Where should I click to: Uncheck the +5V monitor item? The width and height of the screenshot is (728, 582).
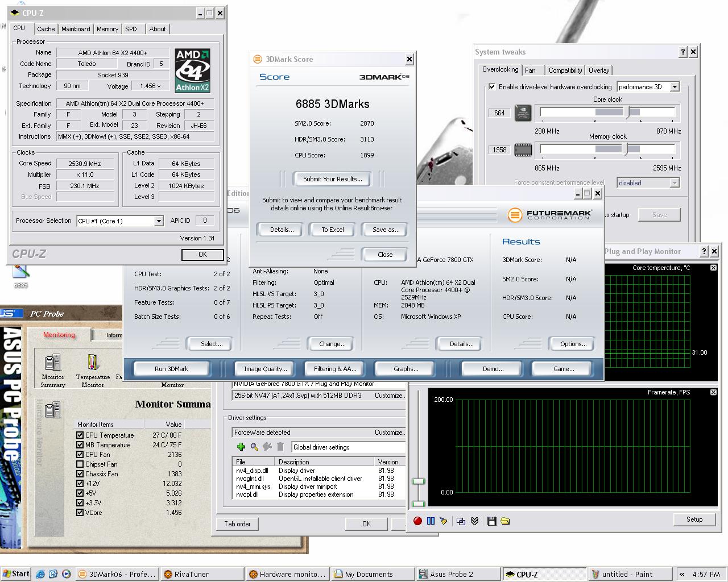coord(80,493)
